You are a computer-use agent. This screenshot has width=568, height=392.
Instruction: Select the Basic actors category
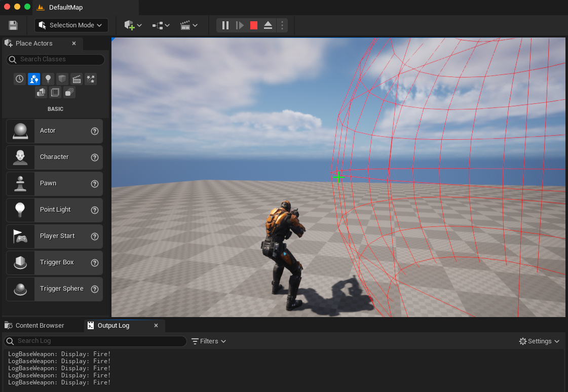(x=33, y=79)
